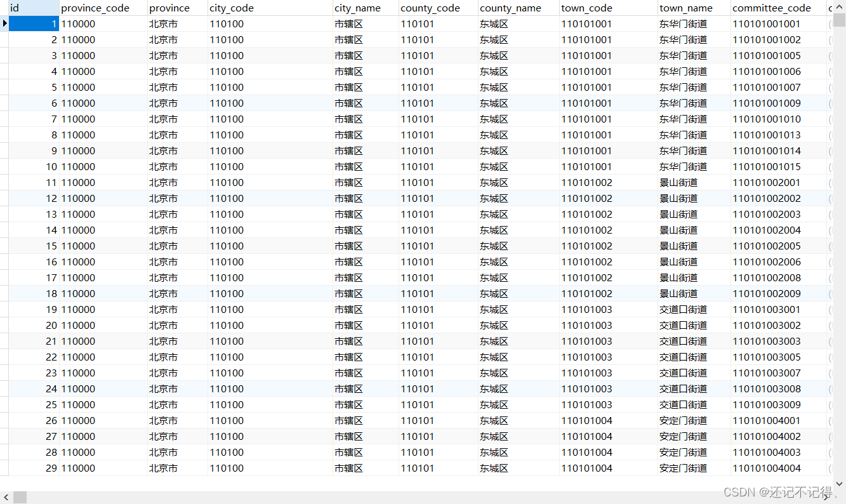Click committee_code cell 110101004004
846x504 pixels.
779,468
